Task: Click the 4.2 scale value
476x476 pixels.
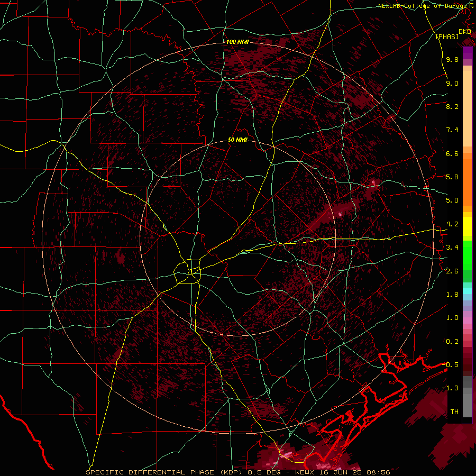Action: click(x=452, y=224)
